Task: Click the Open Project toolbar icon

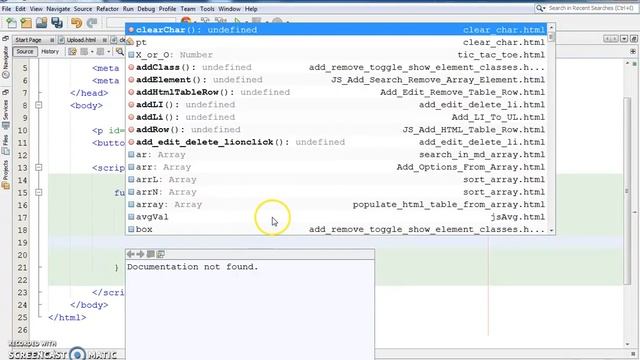Action: pos(42,23)
